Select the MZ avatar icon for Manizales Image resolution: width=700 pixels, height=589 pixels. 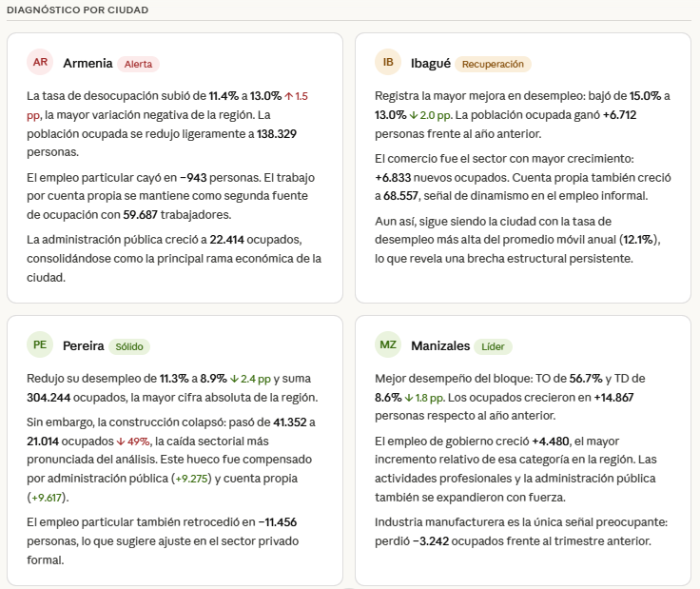(388, 344)
